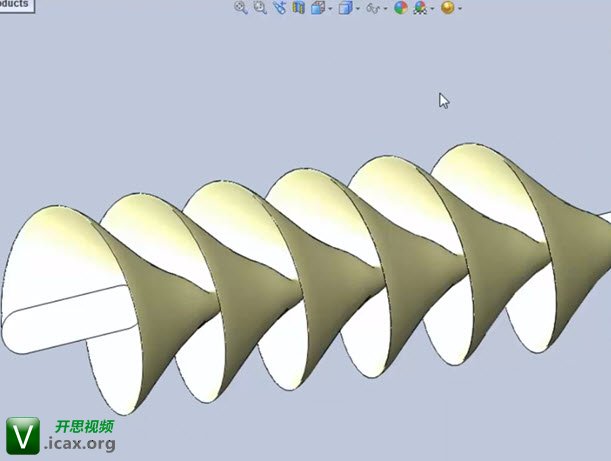Expand the View Settings dropdown arrow
The width and height of the screenshot is (611, 461).
[x=460, y=8]
